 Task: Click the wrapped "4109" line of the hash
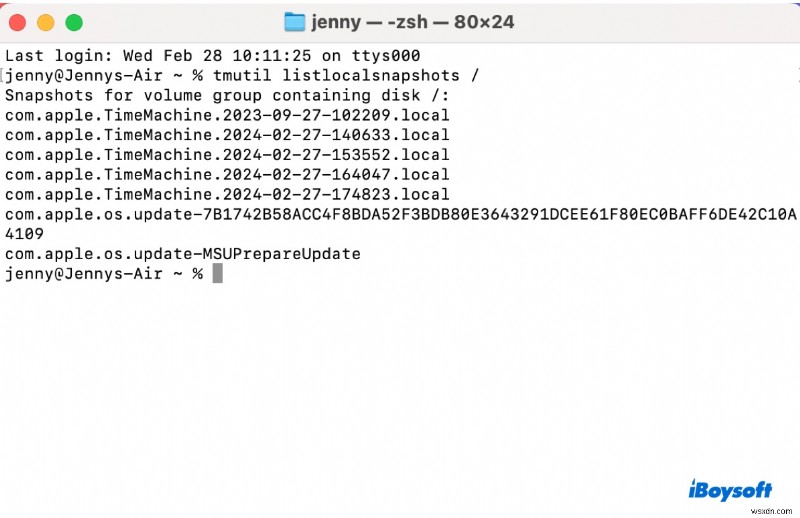click(24, 234)
